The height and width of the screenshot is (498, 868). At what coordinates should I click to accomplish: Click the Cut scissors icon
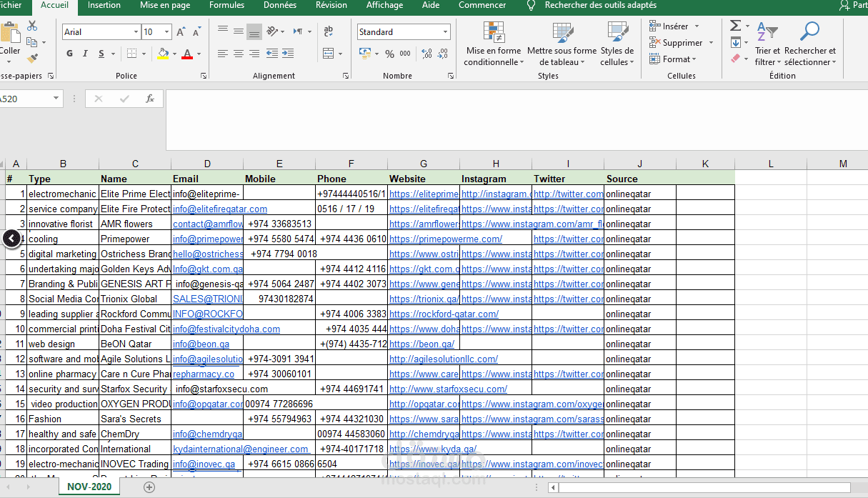pyautogui.click(x=32, y=26)
